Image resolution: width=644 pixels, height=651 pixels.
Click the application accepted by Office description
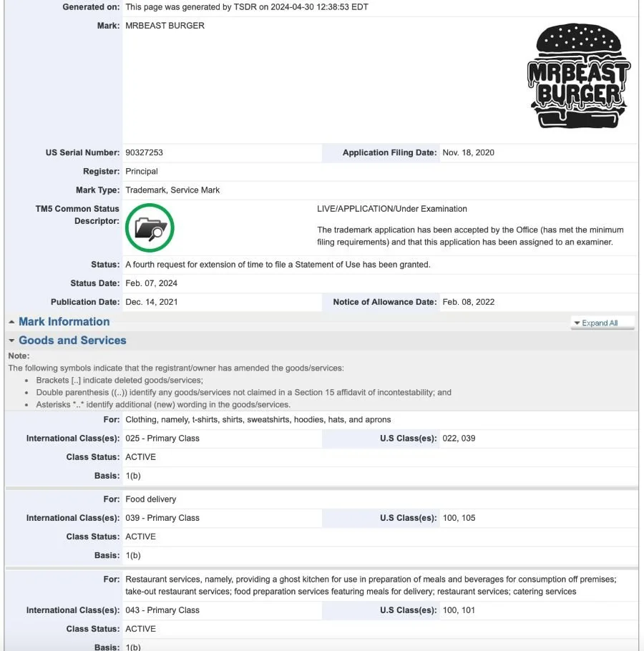tap(470, 236)
